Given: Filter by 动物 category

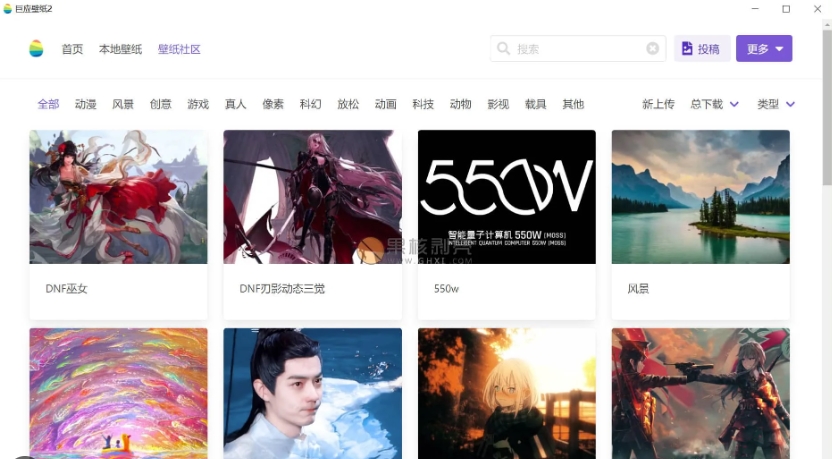Looking at the screenshot, I should (461, 104).
